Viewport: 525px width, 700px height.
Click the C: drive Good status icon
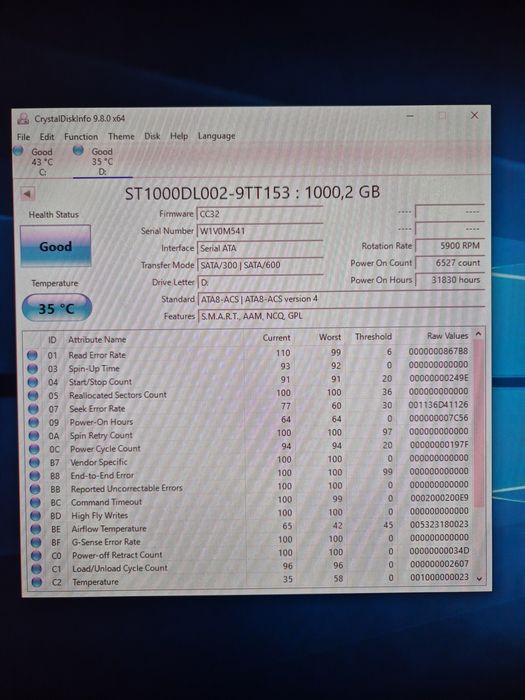pos(18,151)
